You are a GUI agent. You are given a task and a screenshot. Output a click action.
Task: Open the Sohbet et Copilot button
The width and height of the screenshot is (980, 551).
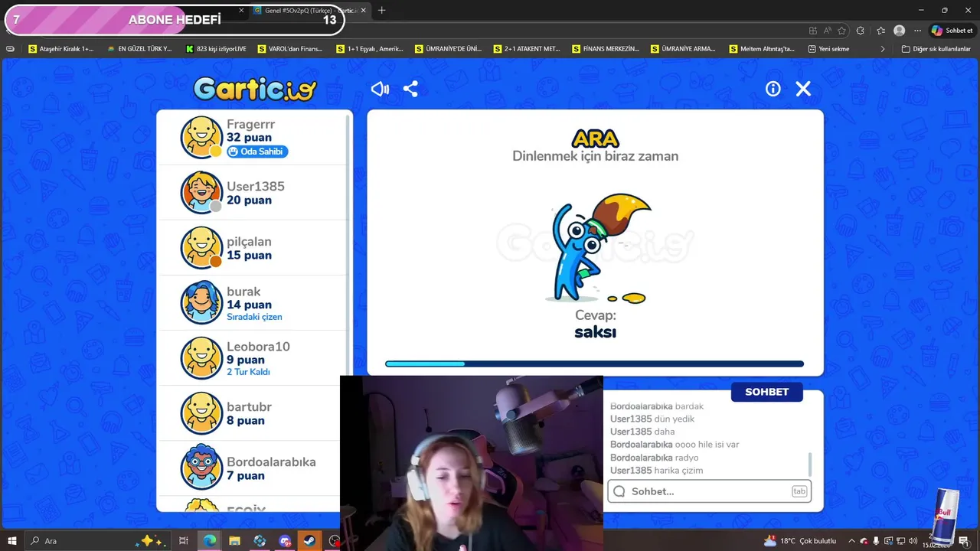point(952,31)
